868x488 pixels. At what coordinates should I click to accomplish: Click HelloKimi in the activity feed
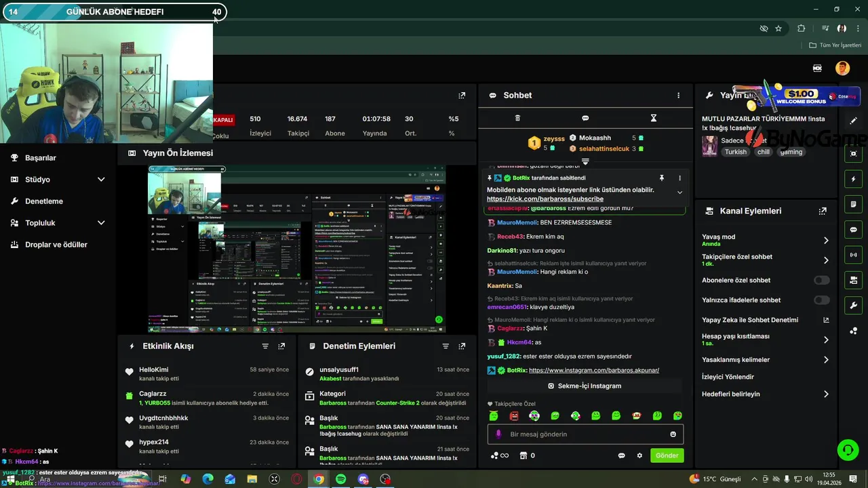(x=153, y=369)
